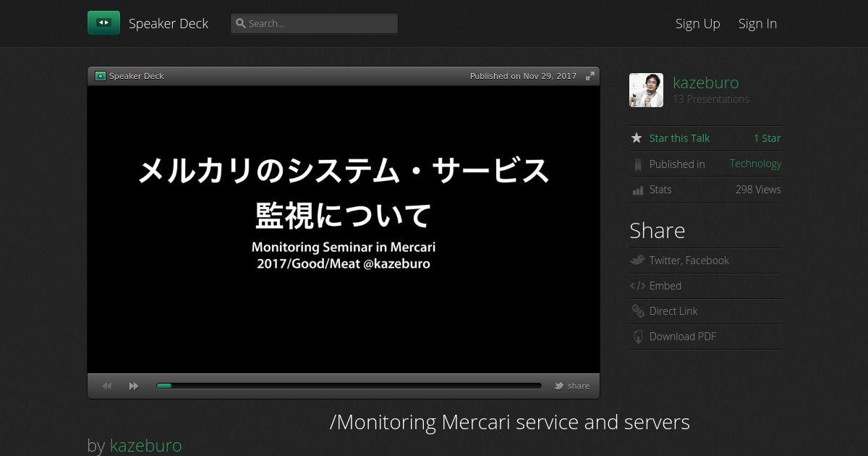Screen dimensions: 868x456
Task: Open the Speaker Deck home link
Action: pos(169,23)
